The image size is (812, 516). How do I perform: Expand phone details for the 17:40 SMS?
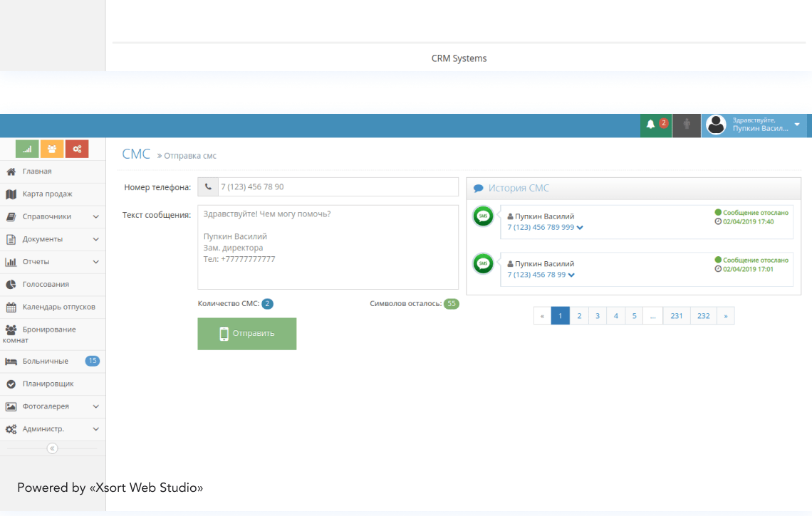(578, 226)
